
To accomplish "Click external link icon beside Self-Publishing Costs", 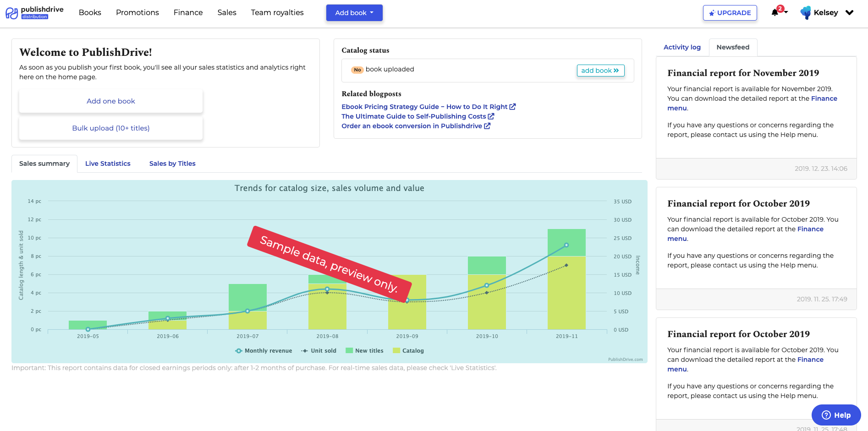I will (491, 116).
